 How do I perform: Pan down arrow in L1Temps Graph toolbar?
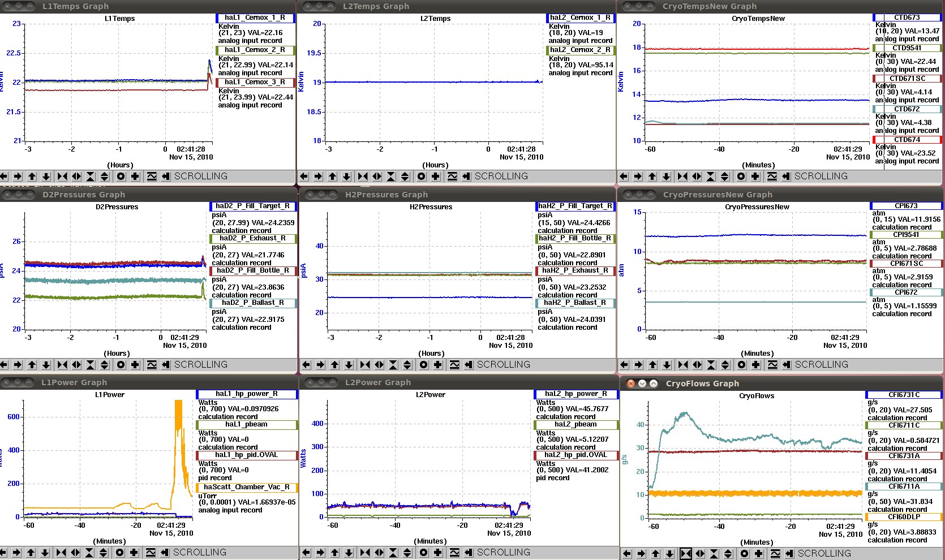click(x=46, y=176)
